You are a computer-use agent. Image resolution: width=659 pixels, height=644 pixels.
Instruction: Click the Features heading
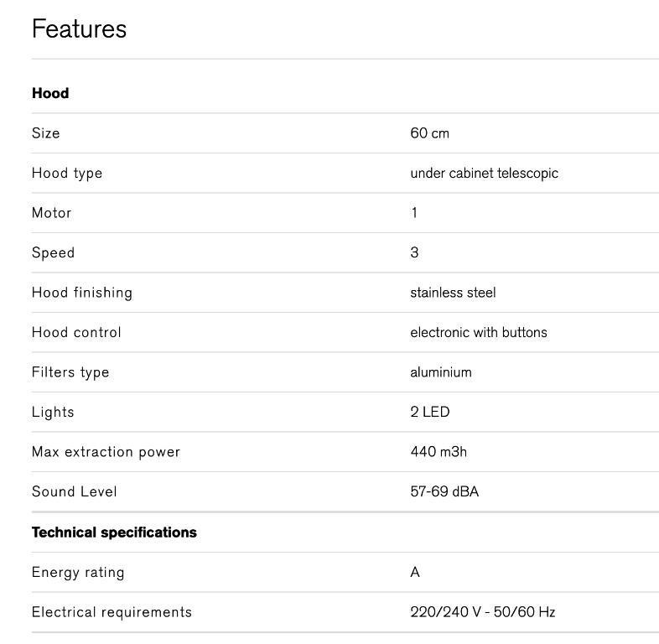[x=79, y=29]
